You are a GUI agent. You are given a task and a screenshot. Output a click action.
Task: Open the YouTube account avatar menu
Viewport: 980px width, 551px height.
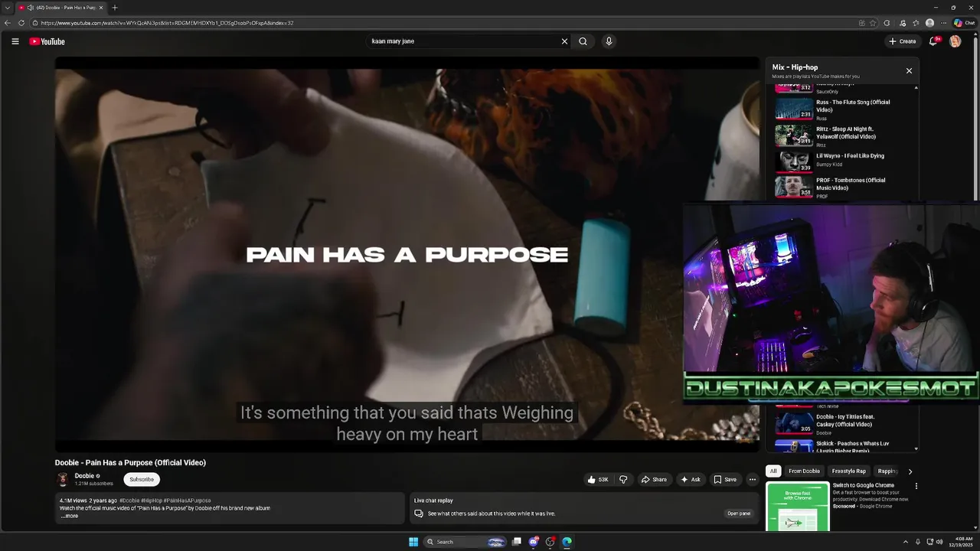955,41
